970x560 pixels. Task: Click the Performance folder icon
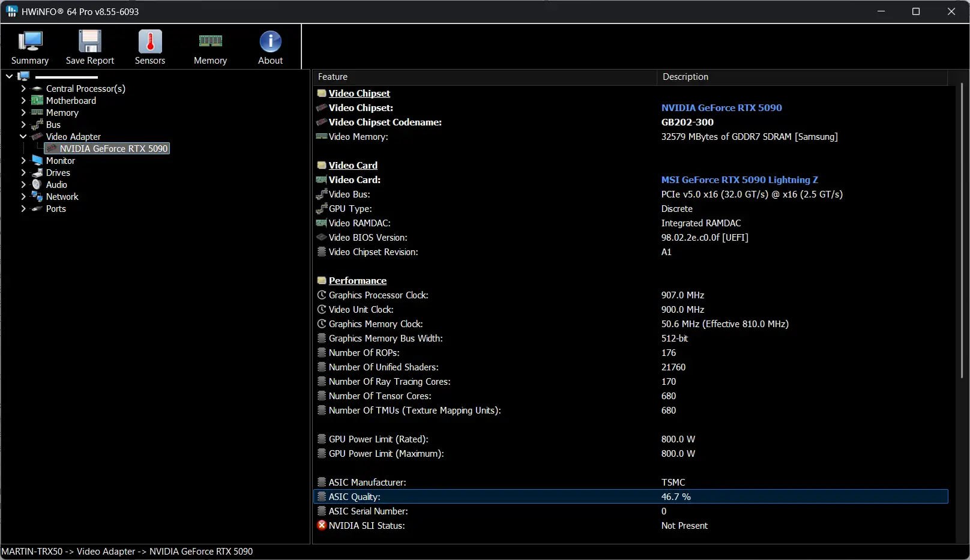coord(322,280)
